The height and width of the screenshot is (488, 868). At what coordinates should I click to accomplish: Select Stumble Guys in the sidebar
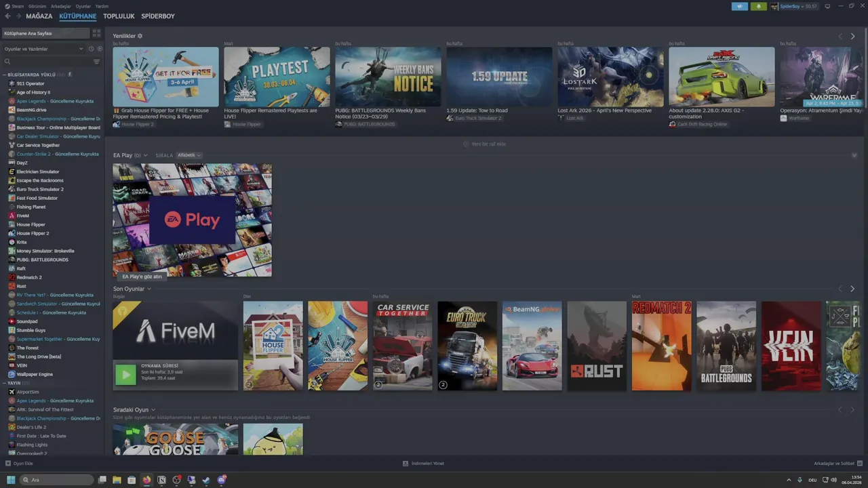coord(31,330)
